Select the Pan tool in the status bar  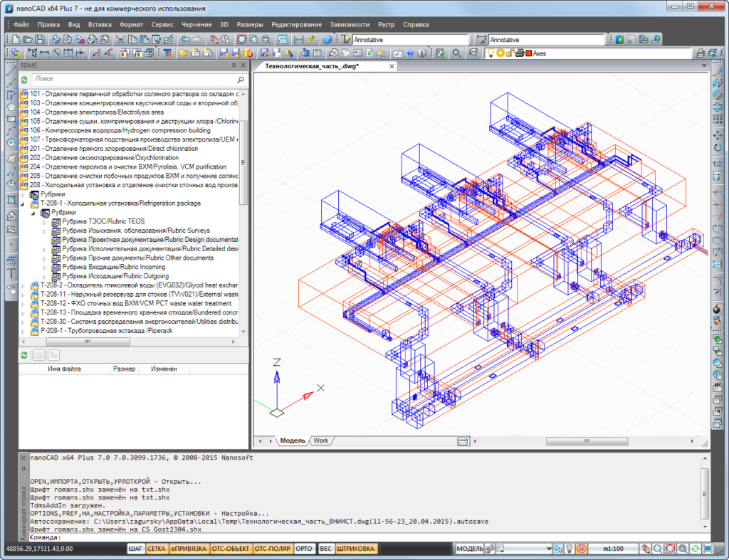coord(645,549)
